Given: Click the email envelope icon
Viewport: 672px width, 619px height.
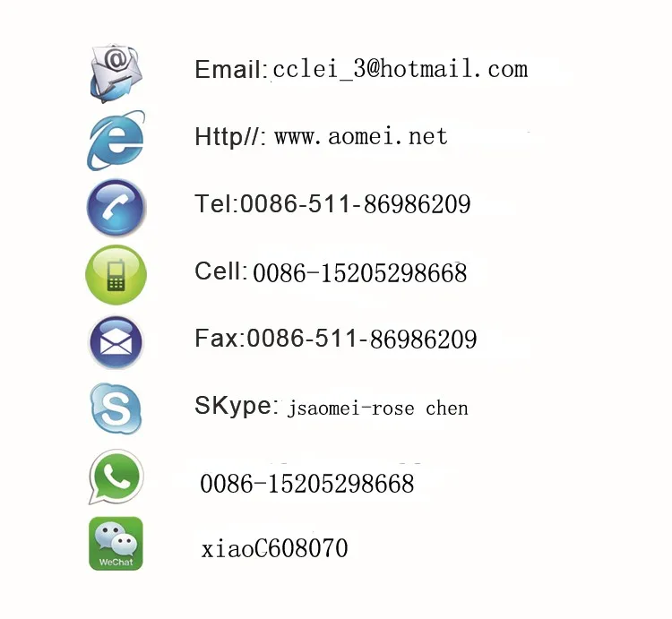Looking at the screenshot, I should point(116,73).
